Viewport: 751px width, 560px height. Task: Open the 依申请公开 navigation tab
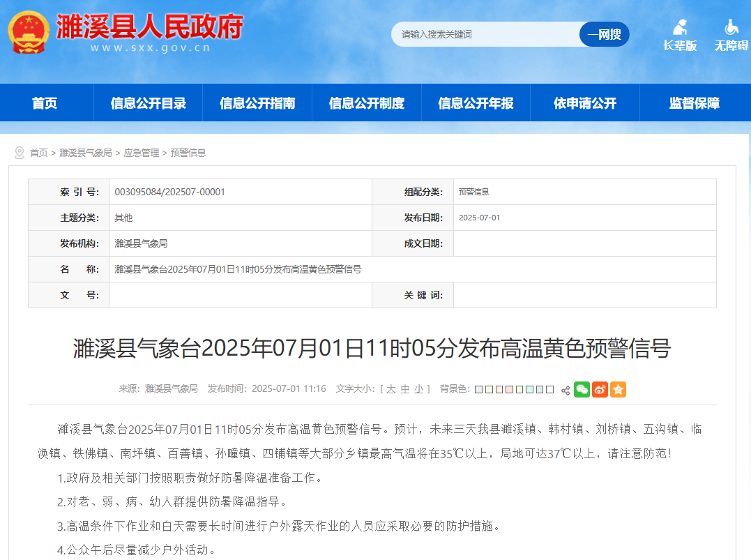[585, 103]
